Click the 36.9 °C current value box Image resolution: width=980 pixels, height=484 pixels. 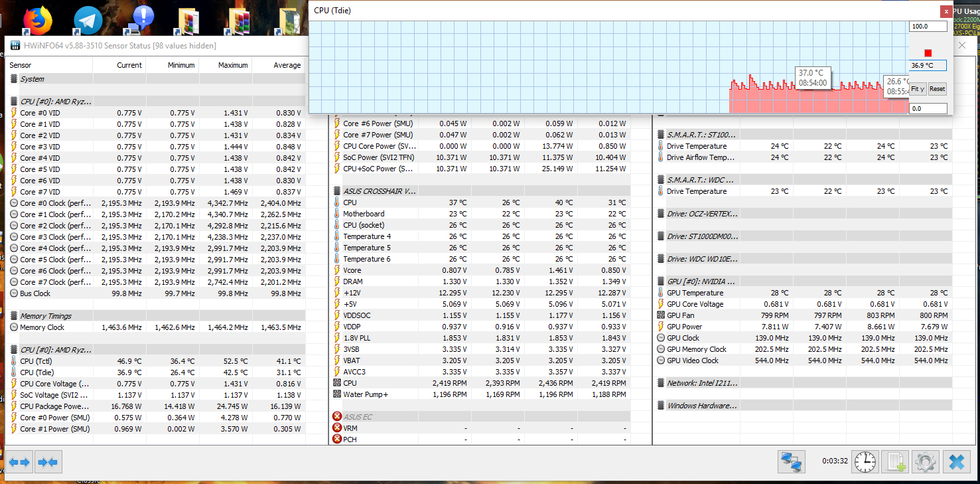(928, 66)
